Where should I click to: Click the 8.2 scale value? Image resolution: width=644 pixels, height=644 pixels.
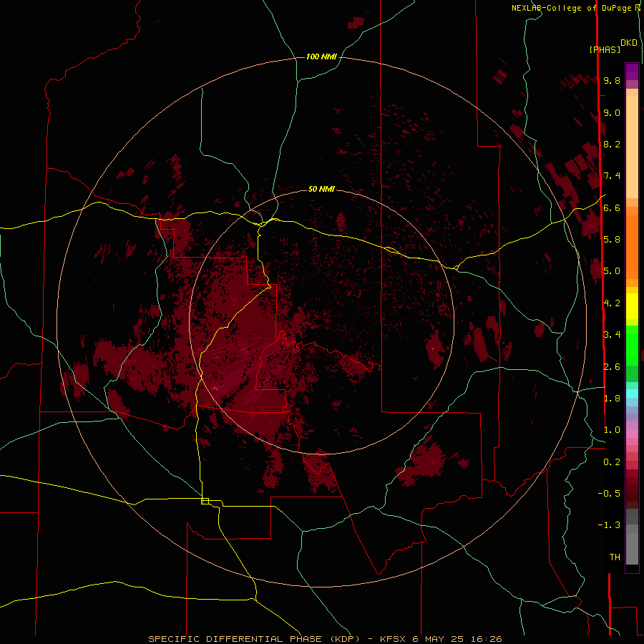coord(612,144)
